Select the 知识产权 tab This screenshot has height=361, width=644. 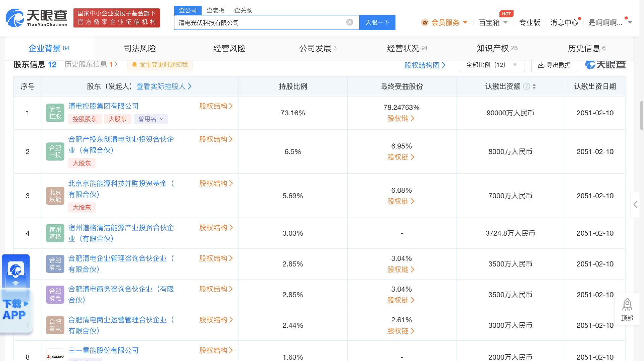tap(497, 48)
